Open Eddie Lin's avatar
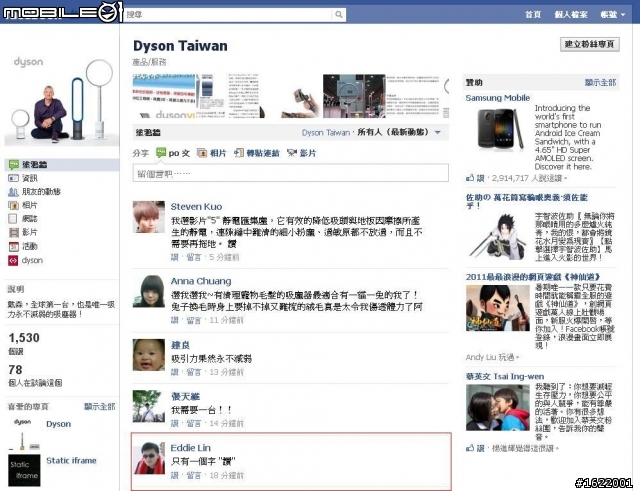 coord(149,458)
